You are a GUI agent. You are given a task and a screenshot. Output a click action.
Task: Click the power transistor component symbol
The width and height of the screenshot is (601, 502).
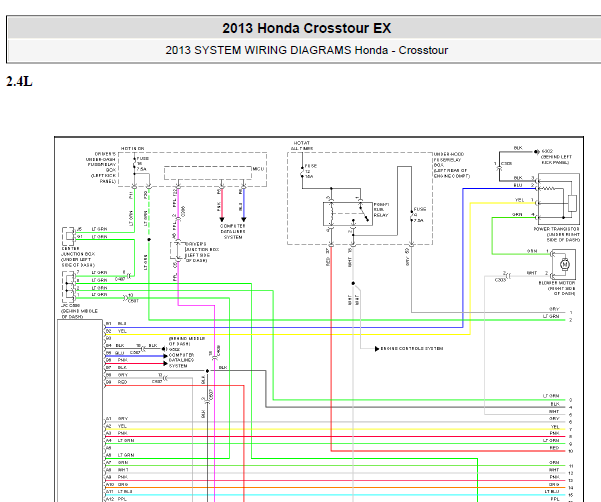[x=559, y=199]
